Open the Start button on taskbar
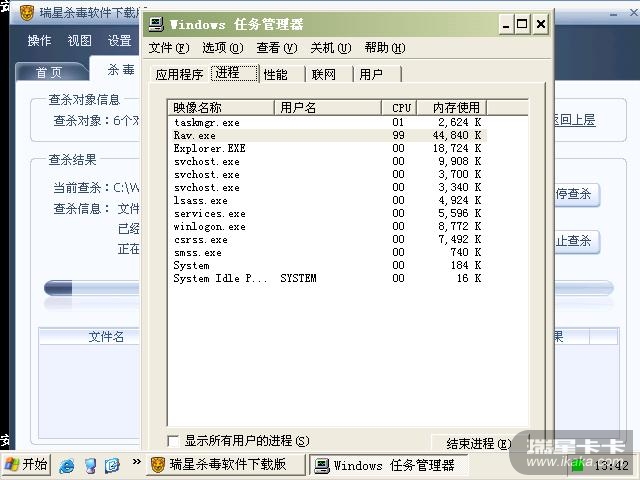 (26, 465)
